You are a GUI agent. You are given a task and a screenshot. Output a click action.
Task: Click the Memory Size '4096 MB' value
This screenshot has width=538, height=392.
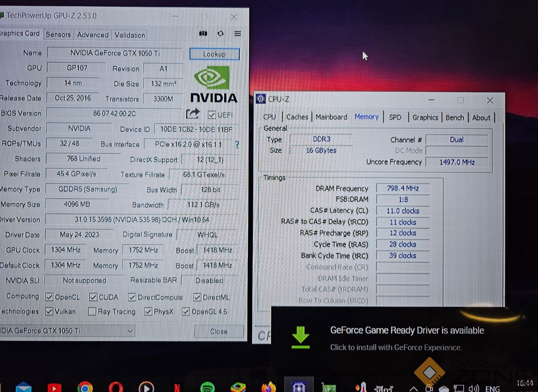point(77,204)
